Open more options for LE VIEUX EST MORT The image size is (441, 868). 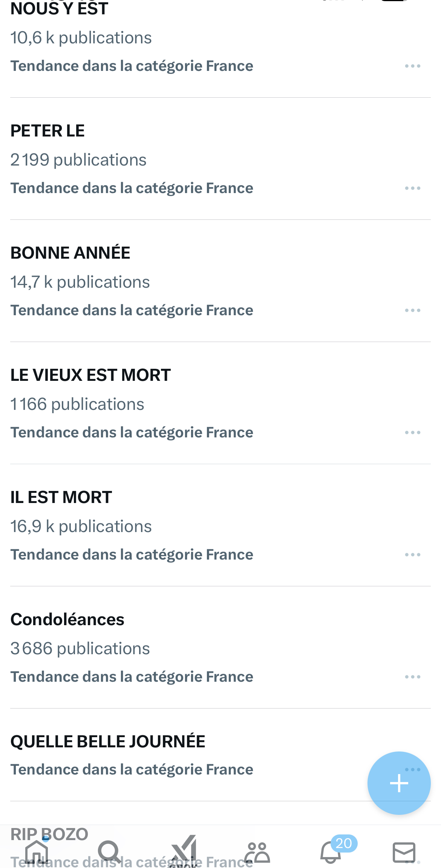point(412,432)
